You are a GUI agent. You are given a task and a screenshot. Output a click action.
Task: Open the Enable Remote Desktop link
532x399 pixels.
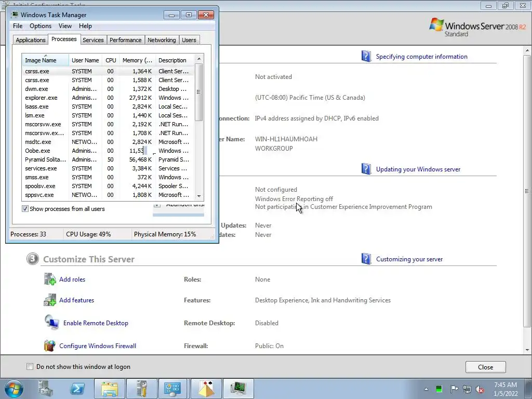click(96, 323)
